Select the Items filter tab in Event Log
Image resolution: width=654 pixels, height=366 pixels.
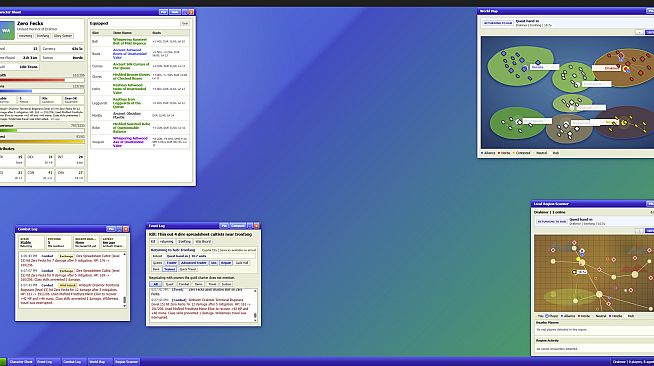(x=198, y=284)
